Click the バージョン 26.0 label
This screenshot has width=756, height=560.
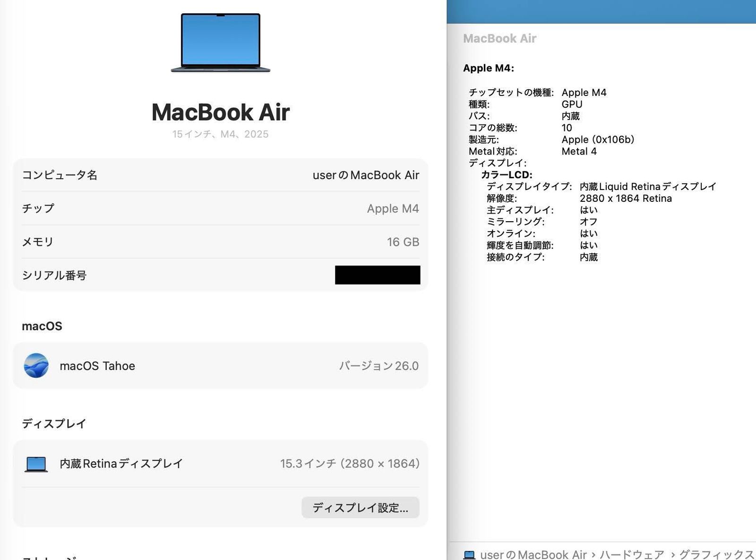click(x=380, y=366)
